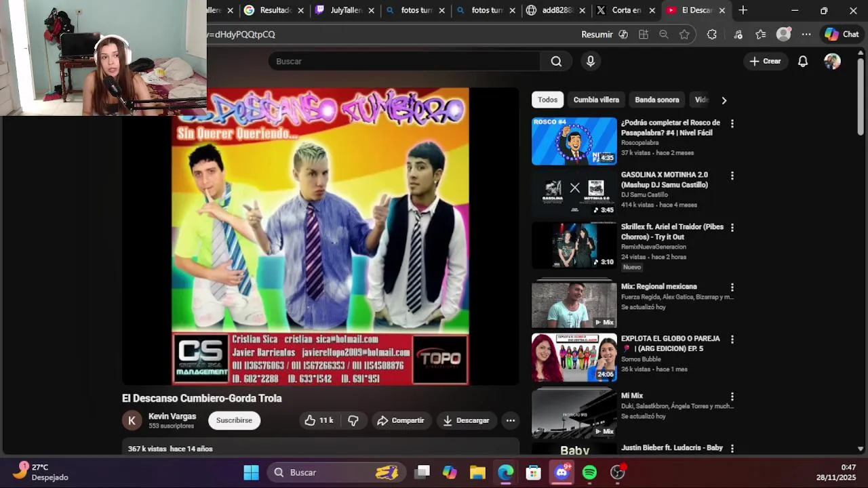
Task: Open more actions ellipsis below video
Action: pos(511,420)
